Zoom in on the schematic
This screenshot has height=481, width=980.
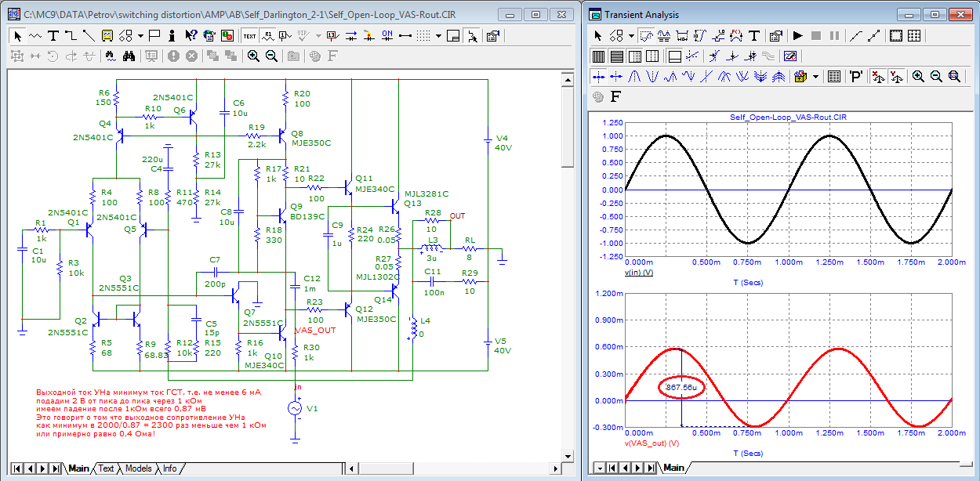point(253,56)
